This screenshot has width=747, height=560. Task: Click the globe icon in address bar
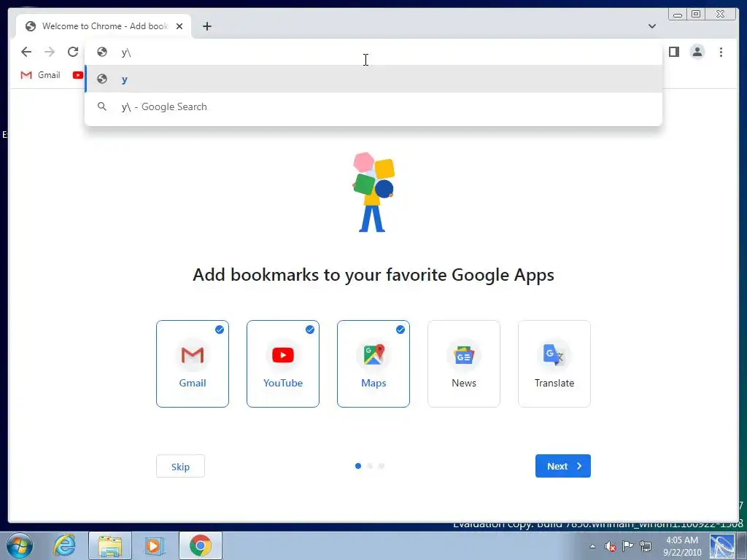tap(102, 52)
